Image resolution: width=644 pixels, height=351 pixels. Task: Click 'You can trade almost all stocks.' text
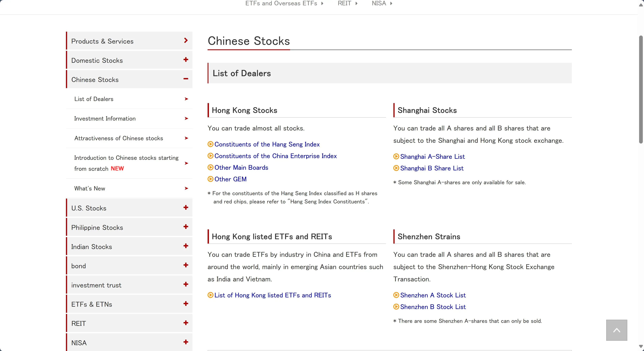click(256, 128)
